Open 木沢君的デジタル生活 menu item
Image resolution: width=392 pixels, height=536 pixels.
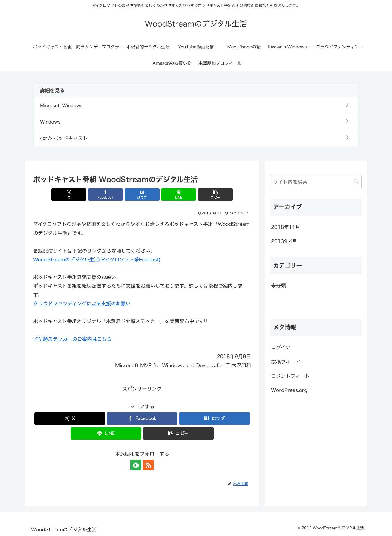(148, 47)
